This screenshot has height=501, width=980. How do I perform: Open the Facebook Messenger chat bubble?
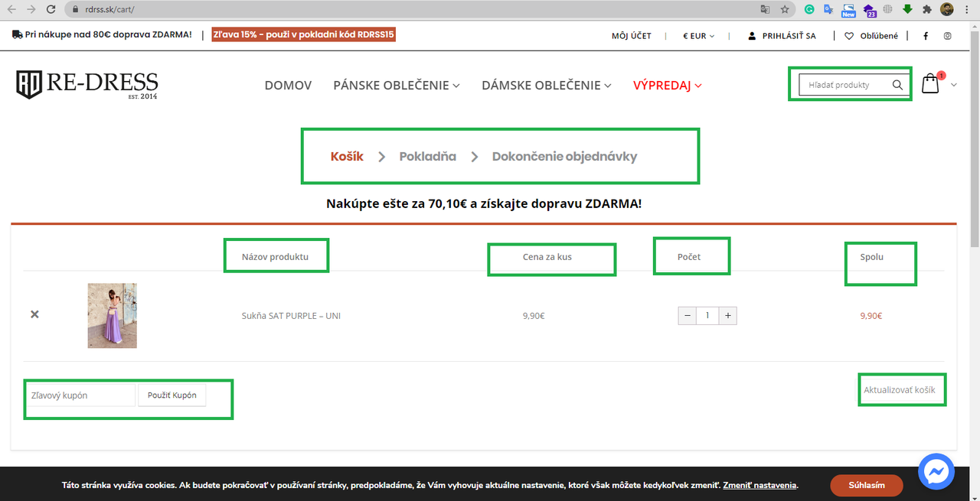point(936,473)
